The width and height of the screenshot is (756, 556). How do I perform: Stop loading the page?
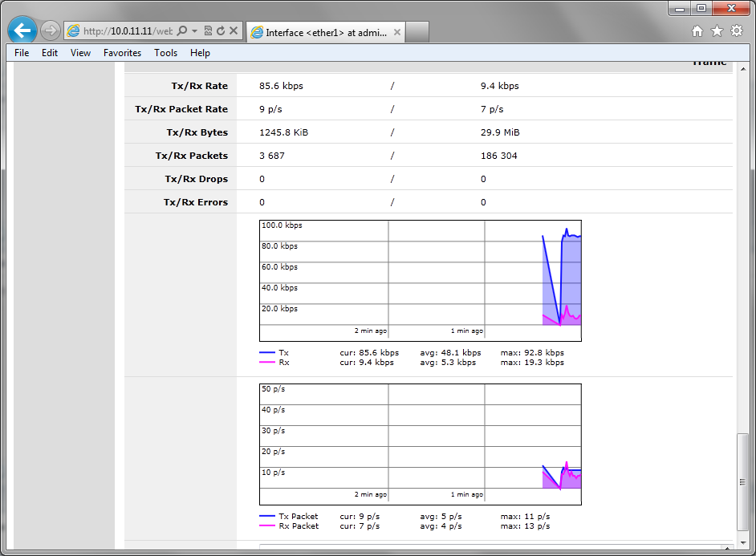pyautogui.click(x=234, y=30)
